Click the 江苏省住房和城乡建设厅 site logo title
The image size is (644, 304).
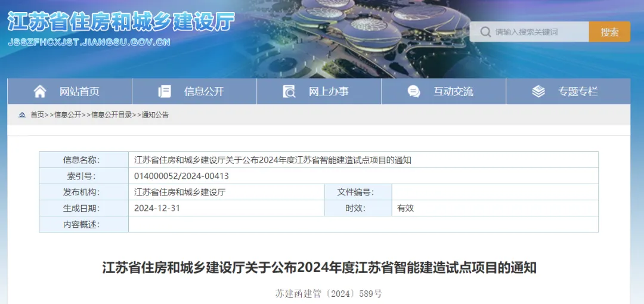click(x=122, y=21)
